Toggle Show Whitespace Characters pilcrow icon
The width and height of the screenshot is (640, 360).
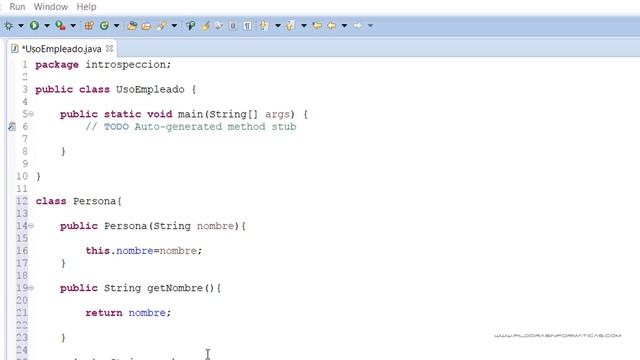(x=247, y=26)
